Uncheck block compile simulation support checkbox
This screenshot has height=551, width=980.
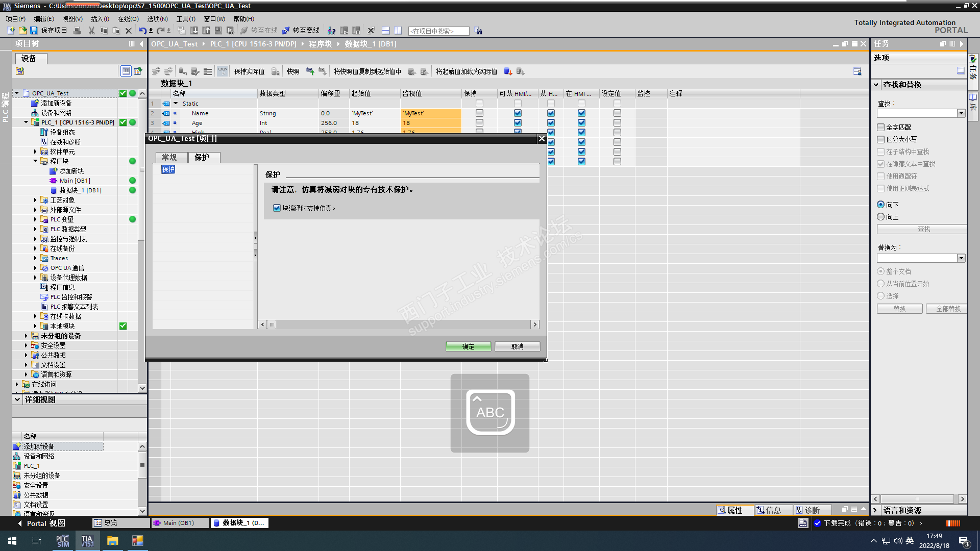coord(277,208)
